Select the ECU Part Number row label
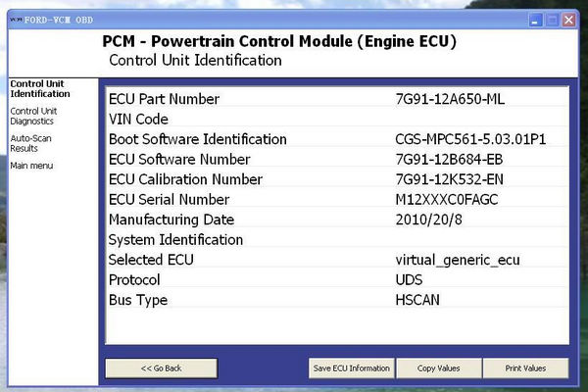 pyautogui.click(x=164, y=99)
